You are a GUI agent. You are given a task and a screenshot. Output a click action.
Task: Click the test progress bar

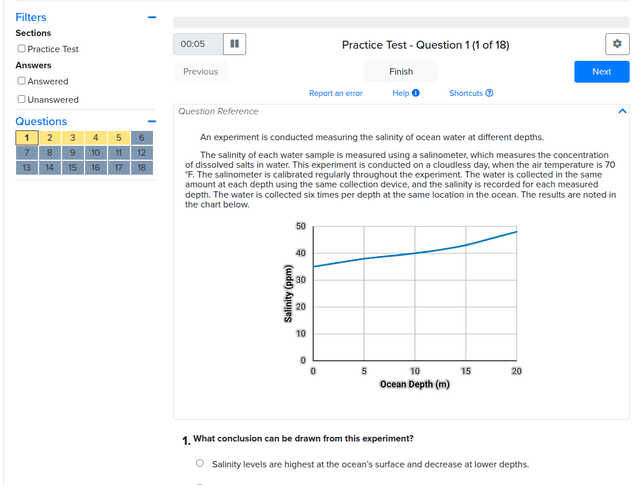402,22
